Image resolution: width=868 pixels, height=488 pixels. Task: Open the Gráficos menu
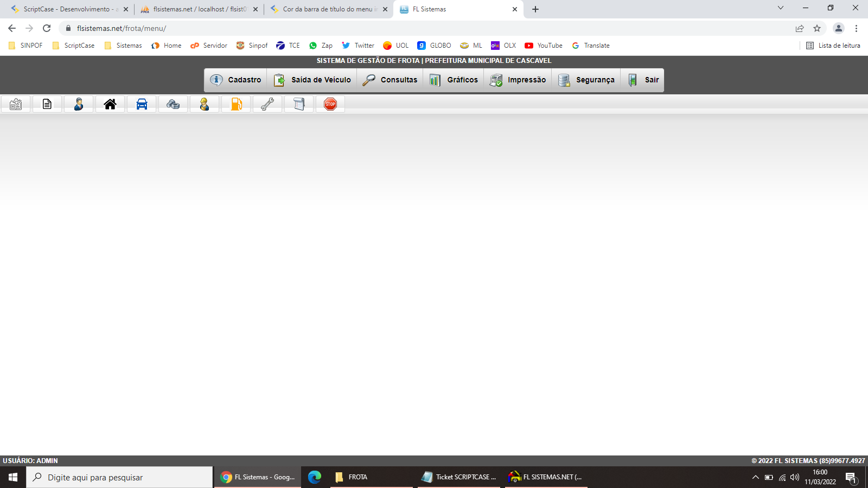tap(453, 80)
